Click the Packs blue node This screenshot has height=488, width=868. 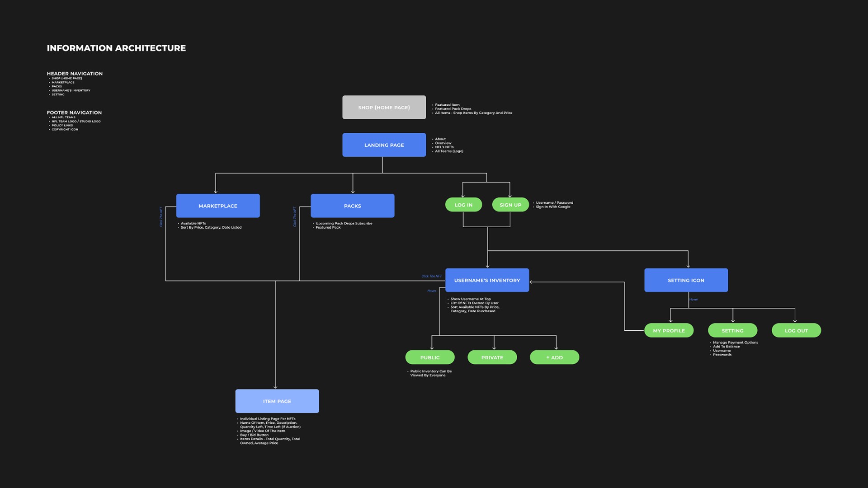pos(352,206)
